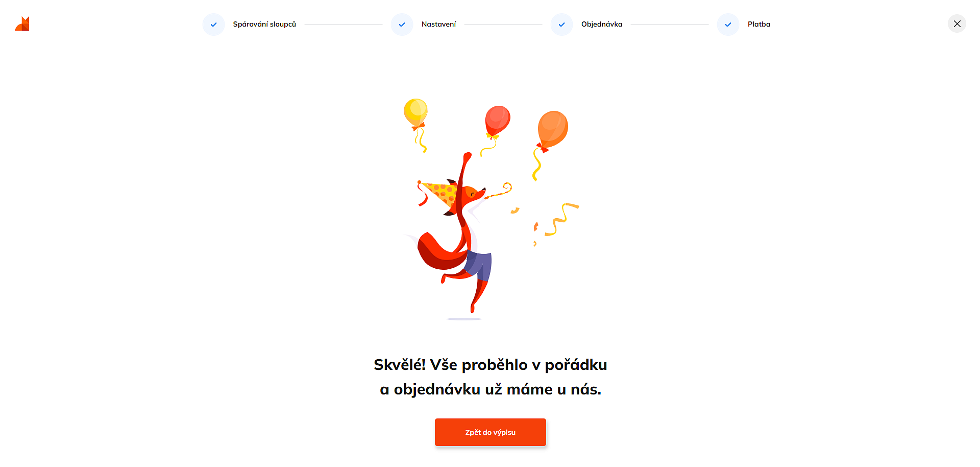The width and height of the screenshot is (980, 467).
Task: Click the Nastavení step checkmark icon
Action: [x=402, y=25]
